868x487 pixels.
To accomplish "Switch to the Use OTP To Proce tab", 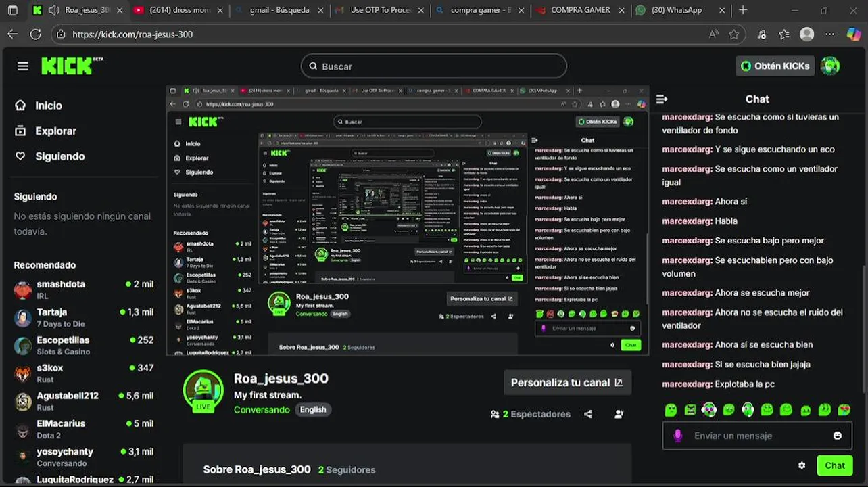I will coord(381,10).
